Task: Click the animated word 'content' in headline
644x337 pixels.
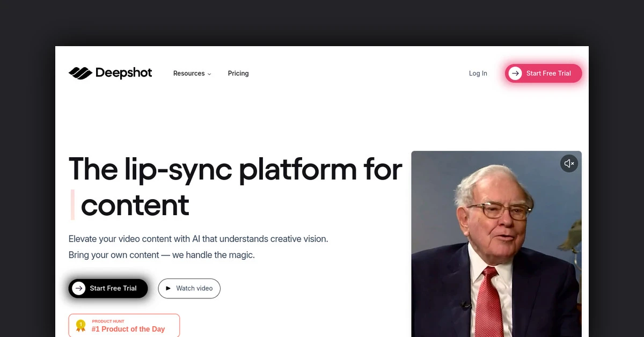Action: [135, 205]
